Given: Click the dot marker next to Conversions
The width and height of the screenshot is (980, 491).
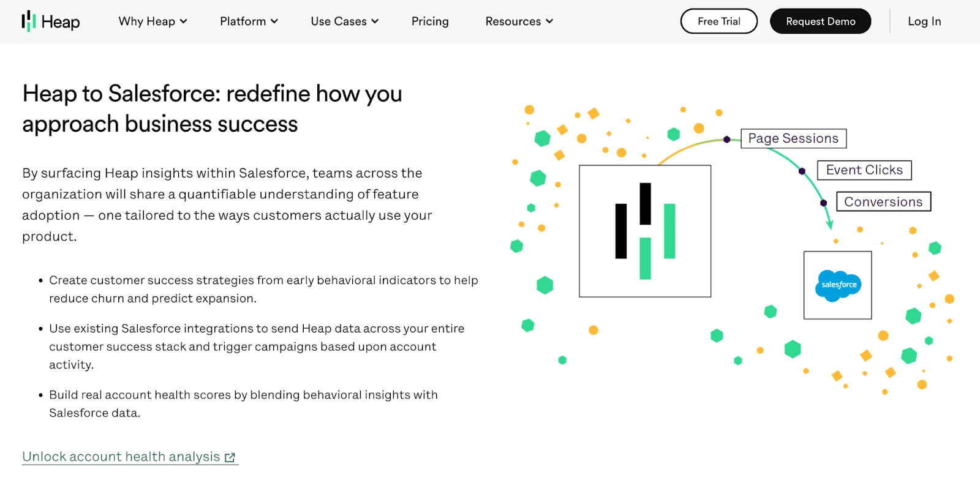Looking at the screenshot, I should point(824,203).
